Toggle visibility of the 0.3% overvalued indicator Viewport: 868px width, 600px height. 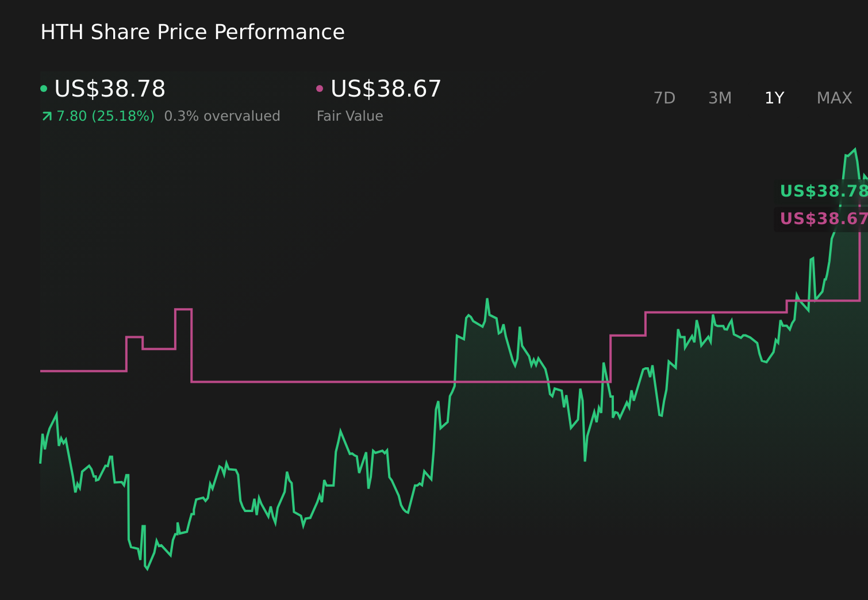(222, 116)
